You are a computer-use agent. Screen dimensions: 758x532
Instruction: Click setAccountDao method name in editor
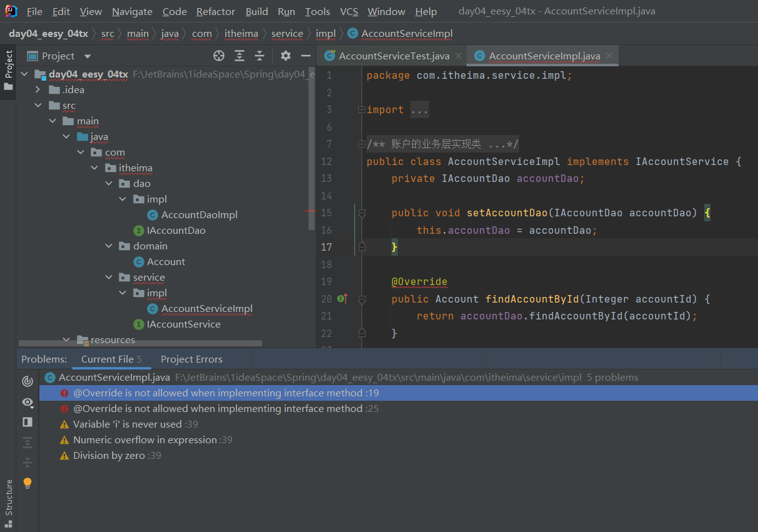click(x=507, y=213)
